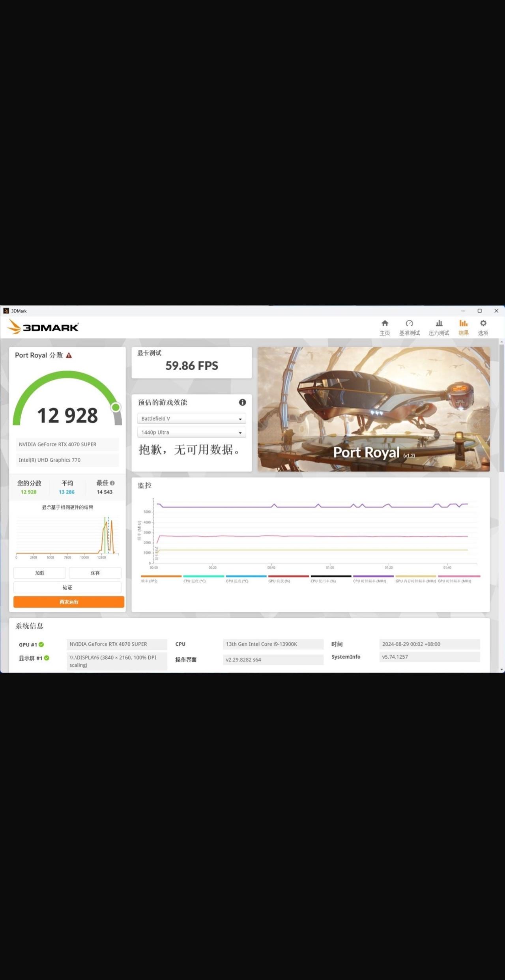This screenshot has height=980, width=505.
Task: Click the green check icon beside GPU #1
Action: (41, 645)
